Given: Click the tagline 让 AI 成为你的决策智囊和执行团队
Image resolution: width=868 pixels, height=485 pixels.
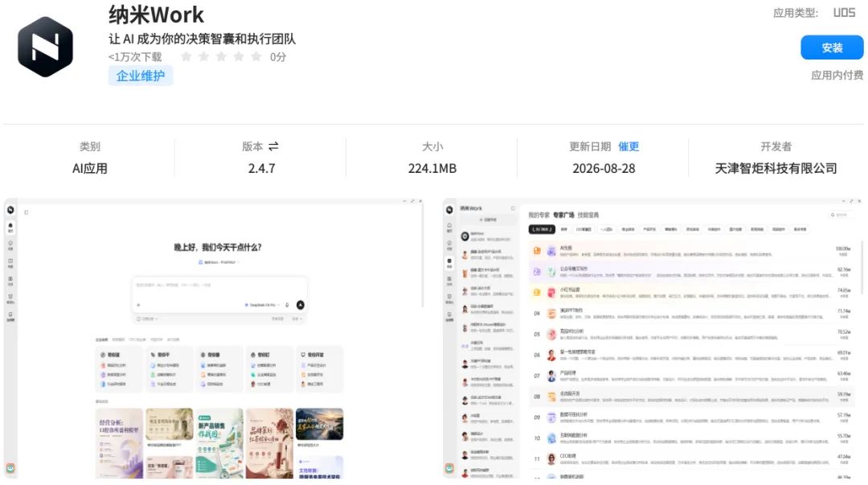Looking at the screenshot, I should [202, 39].
